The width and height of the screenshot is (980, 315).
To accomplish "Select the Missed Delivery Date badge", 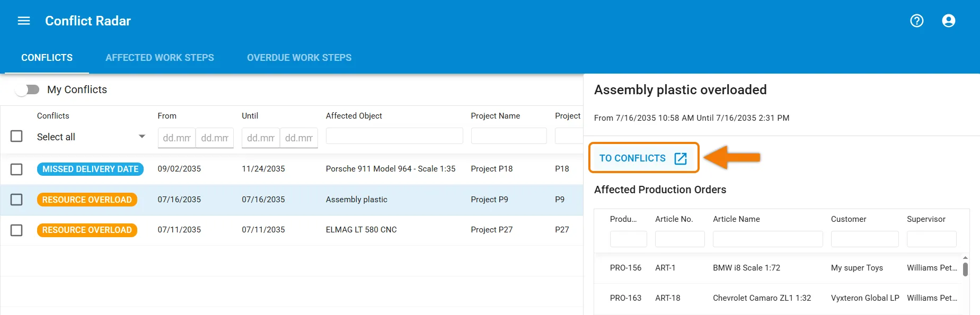I will pyautogui.click(x=90, y=169).
